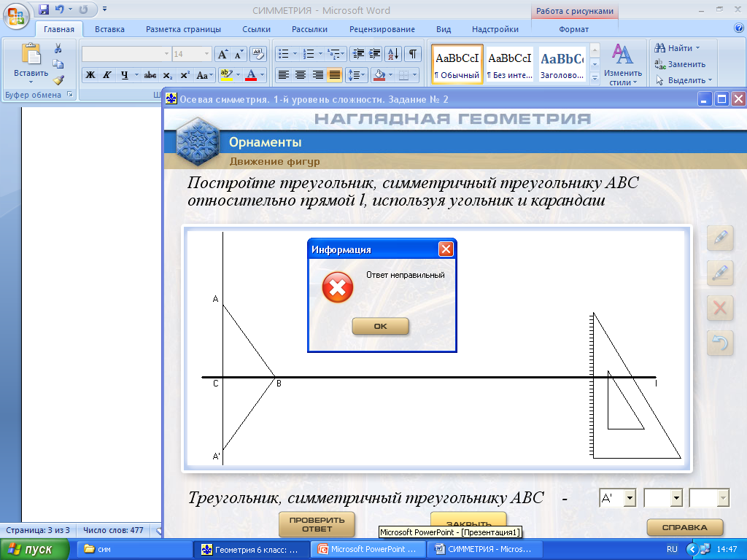This screenshot has width=747, height=560.
Task: Select the pencil tool in geometry app
Action: (x=720, y=238)
